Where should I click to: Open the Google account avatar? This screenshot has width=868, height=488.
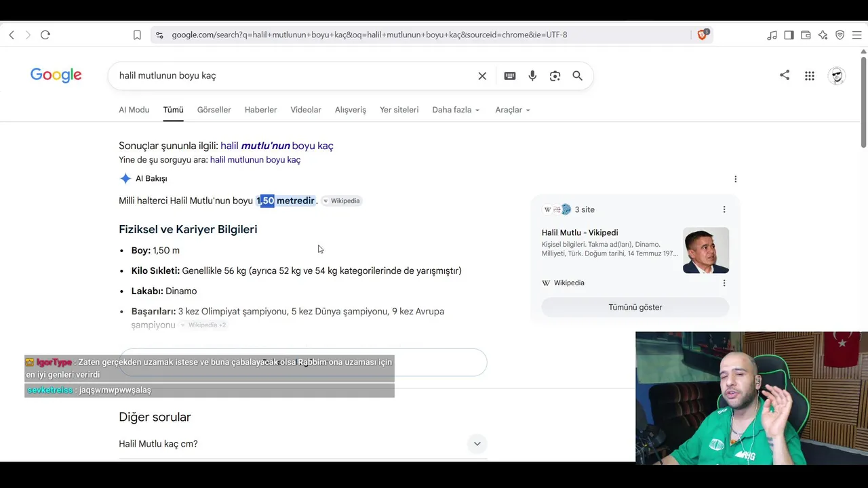click(837, 76)
